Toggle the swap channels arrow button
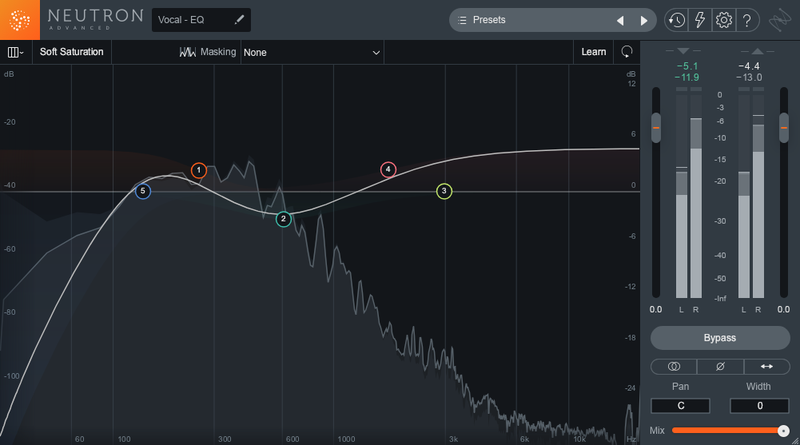This screenshot has width=800, height=445. point(766,367)
